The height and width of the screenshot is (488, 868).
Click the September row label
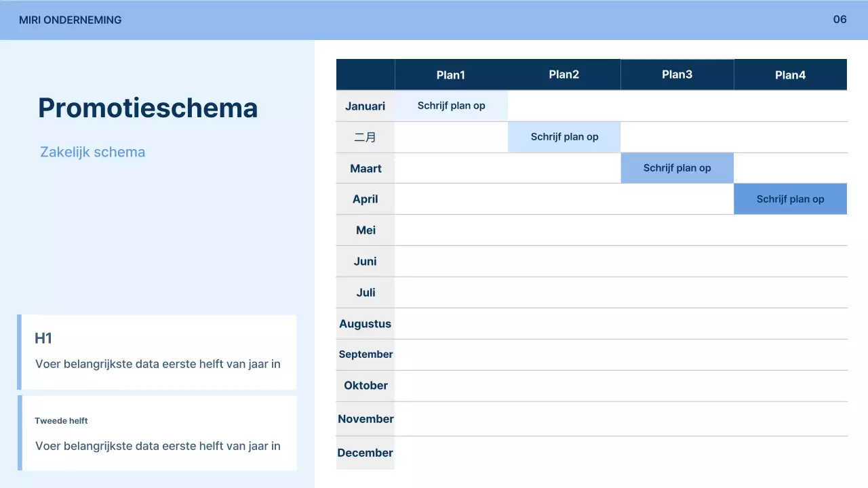pos(366,354)
